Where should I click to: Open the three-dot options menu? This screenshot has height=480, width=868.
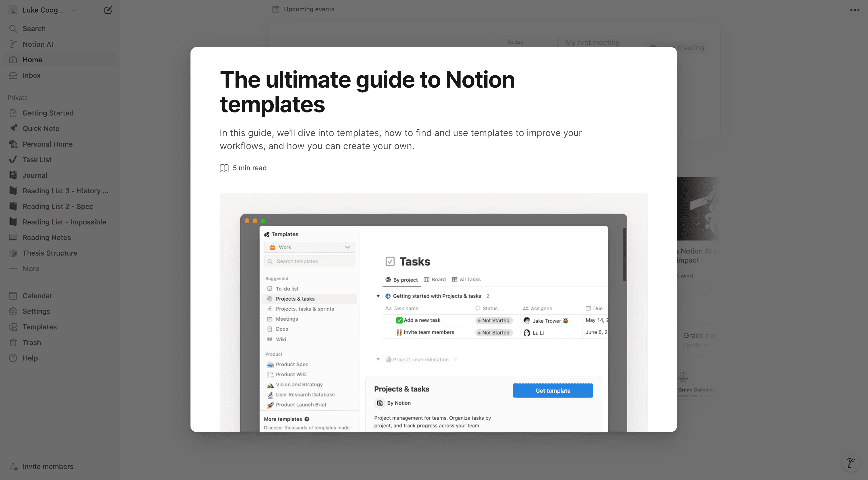[855, 10]
